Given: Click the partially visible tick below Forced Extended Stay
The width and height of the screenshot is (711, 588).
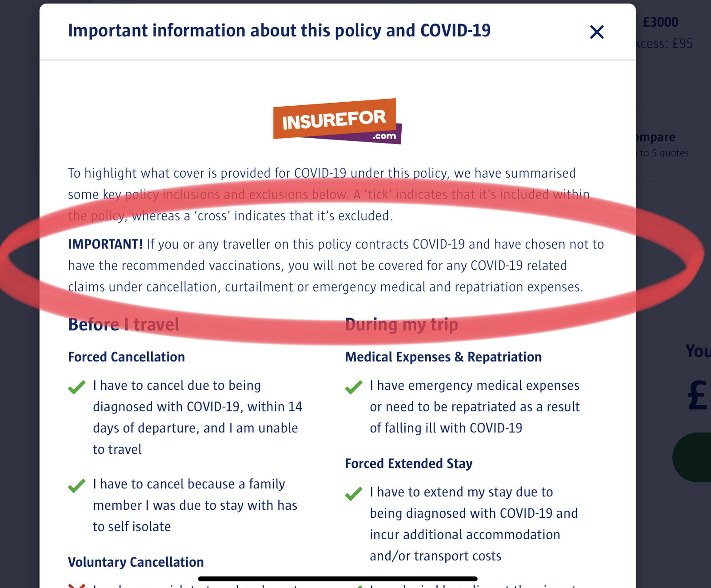Looking at the screenshot, I should tap(358, 586).
